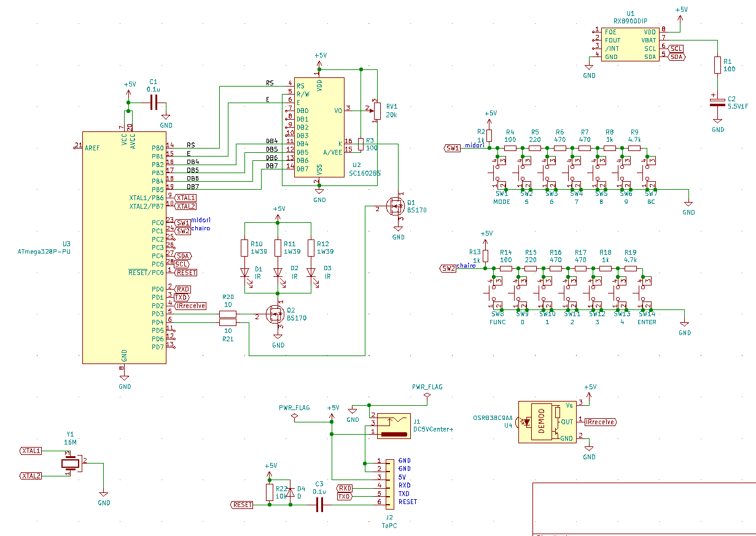Select the C2 5.5V1F supercapacitor
The width and height of the screenshot is (756, 536).
coord(717,101)
